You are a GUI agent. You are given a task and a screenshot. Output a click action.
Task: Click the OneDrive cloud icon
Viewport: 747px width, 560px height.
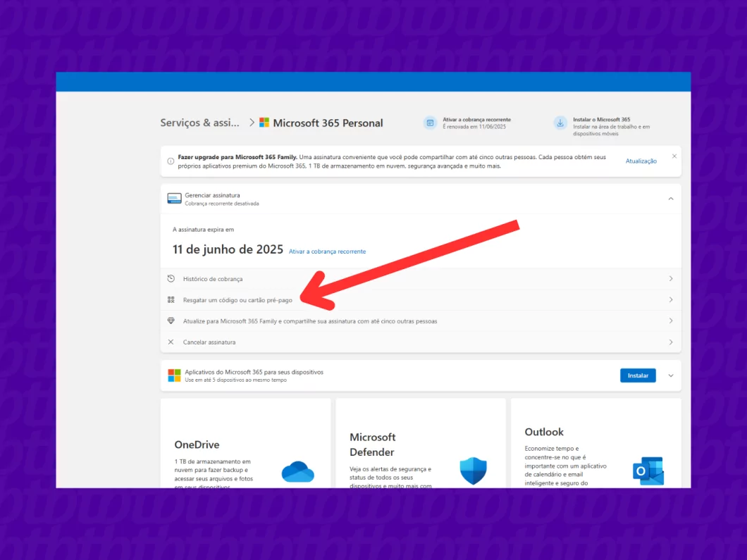[298, 472]
